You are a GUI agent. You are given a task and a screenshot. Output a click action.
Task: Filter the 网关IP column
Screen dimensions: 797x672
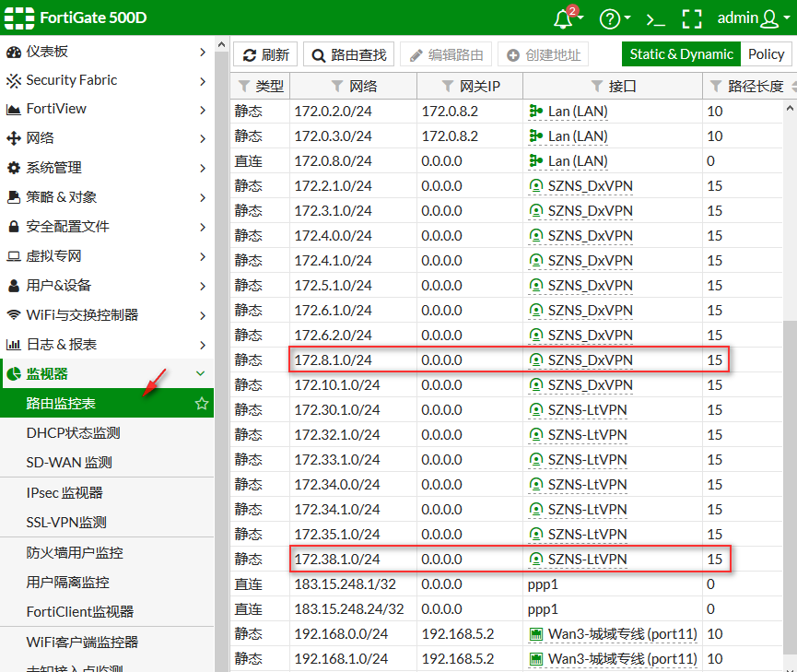(x=447, y=87)
